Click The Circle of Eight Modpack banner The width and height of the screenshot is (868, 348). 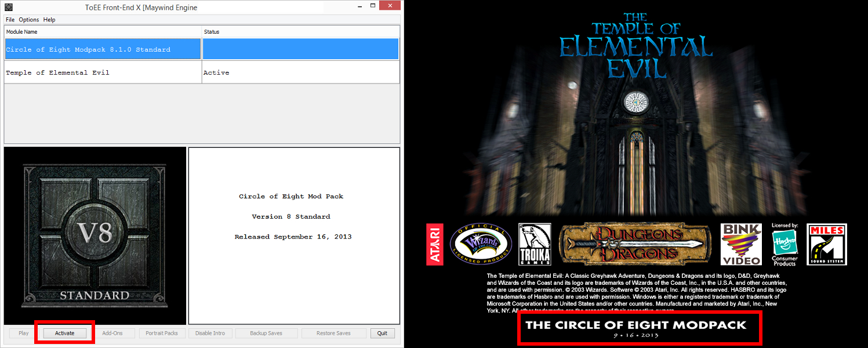pyautogui.click(x=640, y=328)
